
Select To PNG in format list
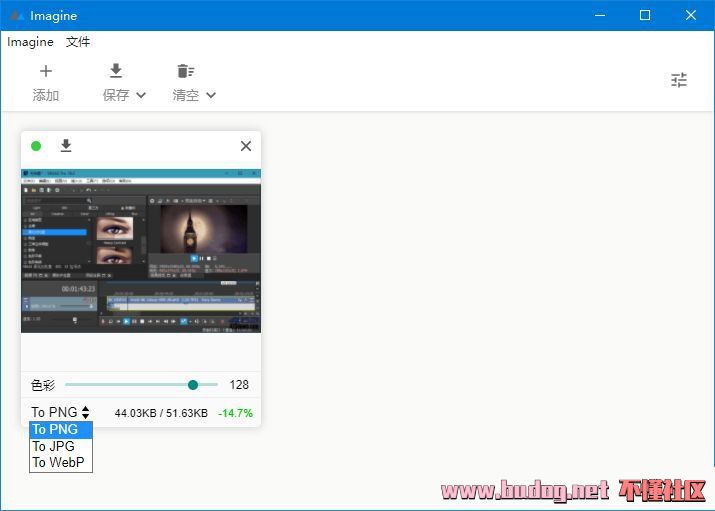55,430
